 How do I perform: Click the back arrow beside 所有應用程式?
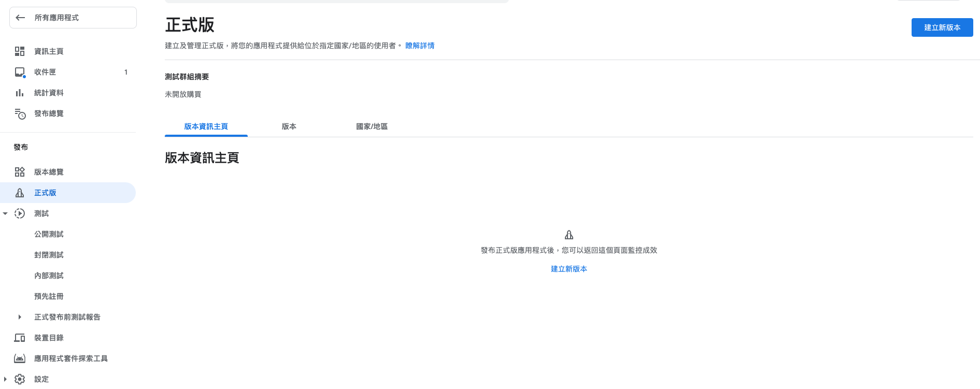point(21,18)
